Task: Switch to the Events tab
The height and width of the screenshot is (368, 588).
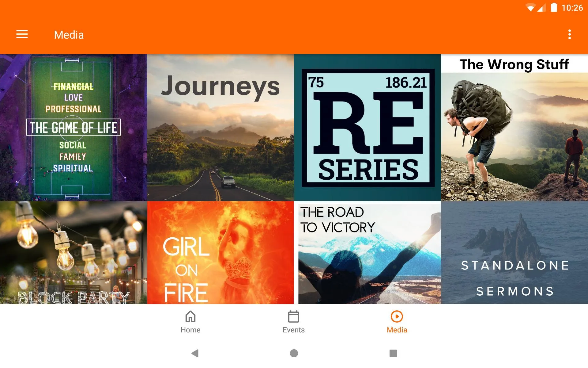Action: (294, 321)
